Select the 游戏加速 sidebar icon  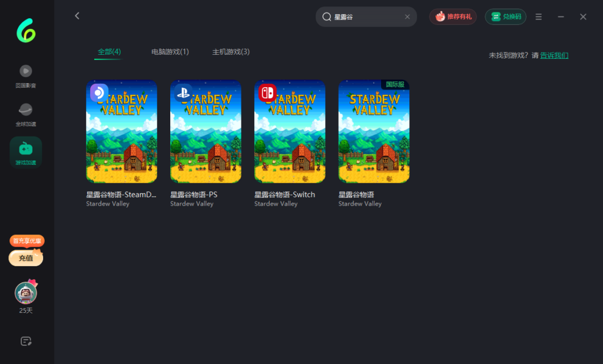coord(26,153)
